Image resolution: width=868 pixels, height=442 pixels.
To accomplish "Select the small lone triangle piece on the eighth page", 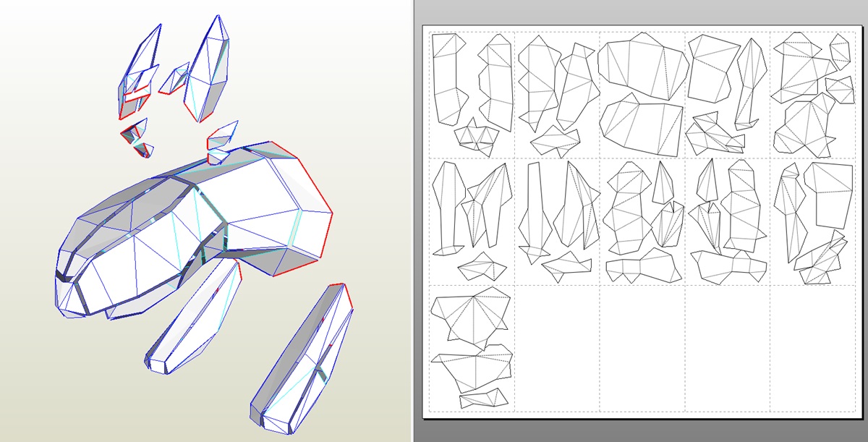I will tap(663, 183).
